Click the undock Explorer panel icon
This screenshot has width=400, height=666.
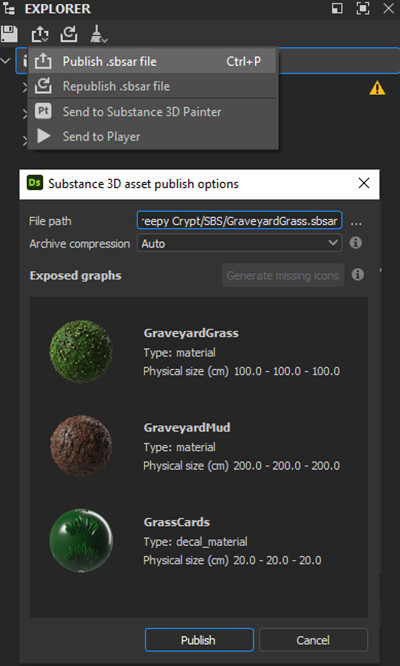(x=337, y=8)
